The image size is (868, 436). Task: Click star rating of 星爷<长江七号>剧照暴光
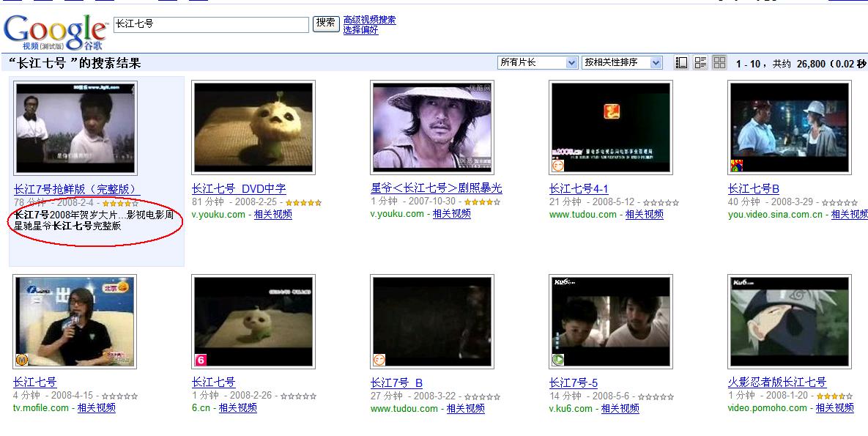tap(482, 202)
